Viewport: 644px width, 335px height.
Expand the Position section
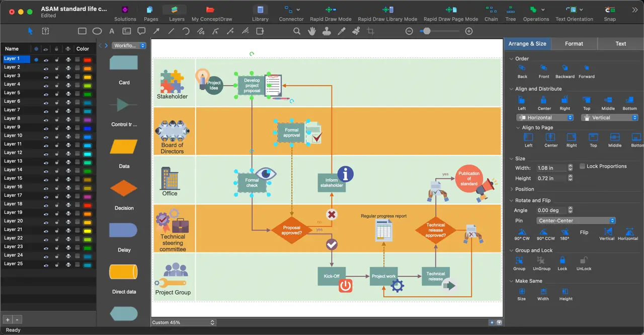point(512,189)
